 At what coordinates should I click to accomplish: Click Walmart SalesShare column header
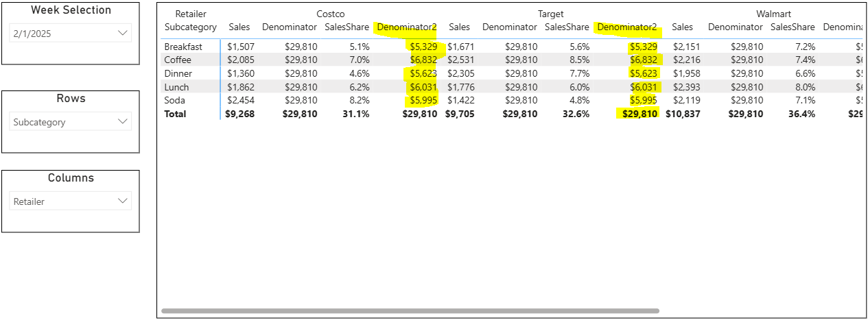(793, 27)
